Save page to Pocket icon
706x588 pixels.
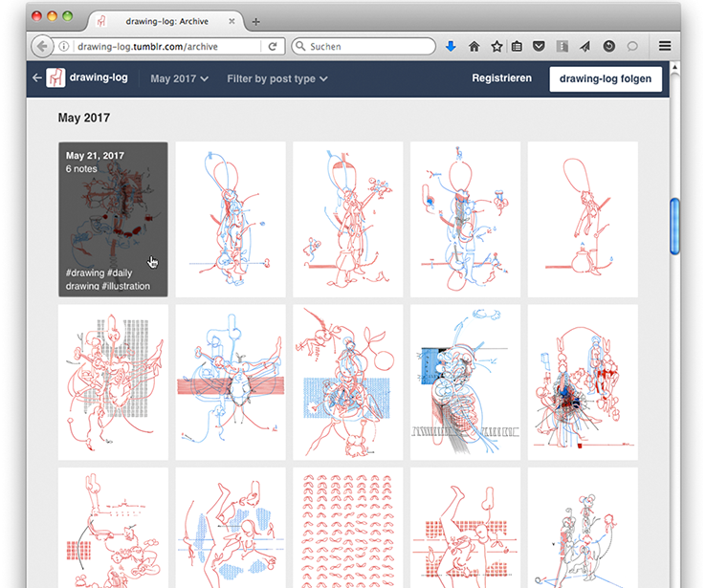click(539, 46)
